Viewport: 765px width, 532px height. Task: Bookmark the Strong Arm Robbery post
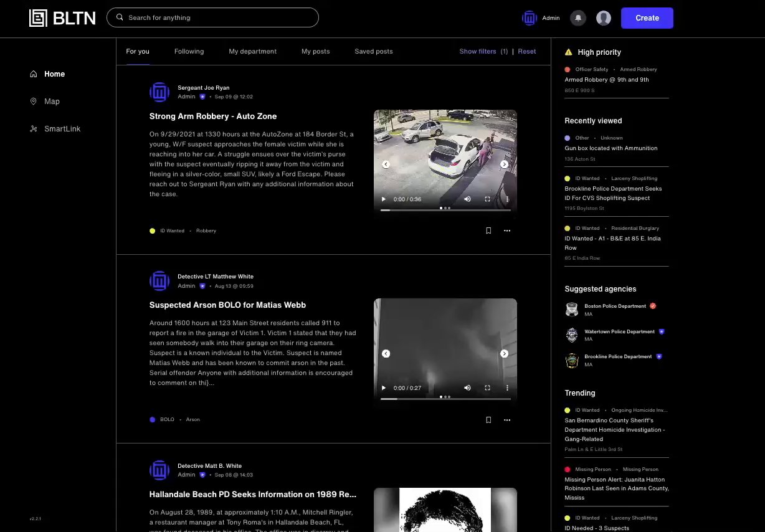click(x=488, y=230)
